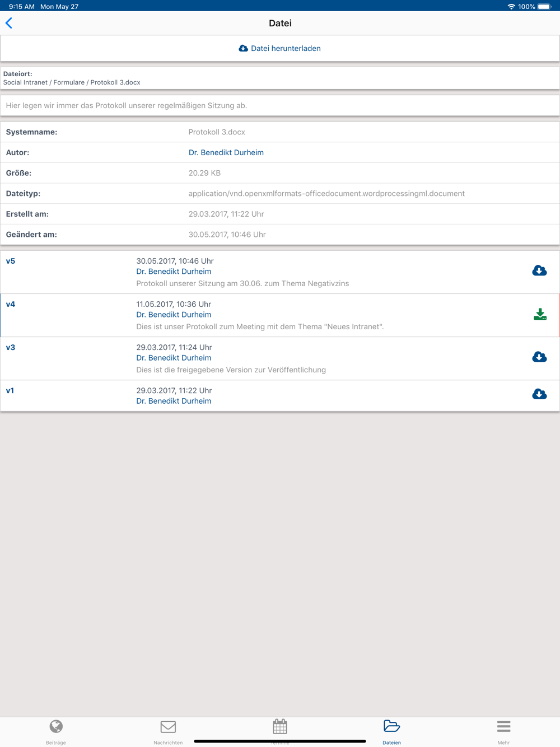Tap green download icon for v4
Screen dimensions: 560x747
click(540, 314)
